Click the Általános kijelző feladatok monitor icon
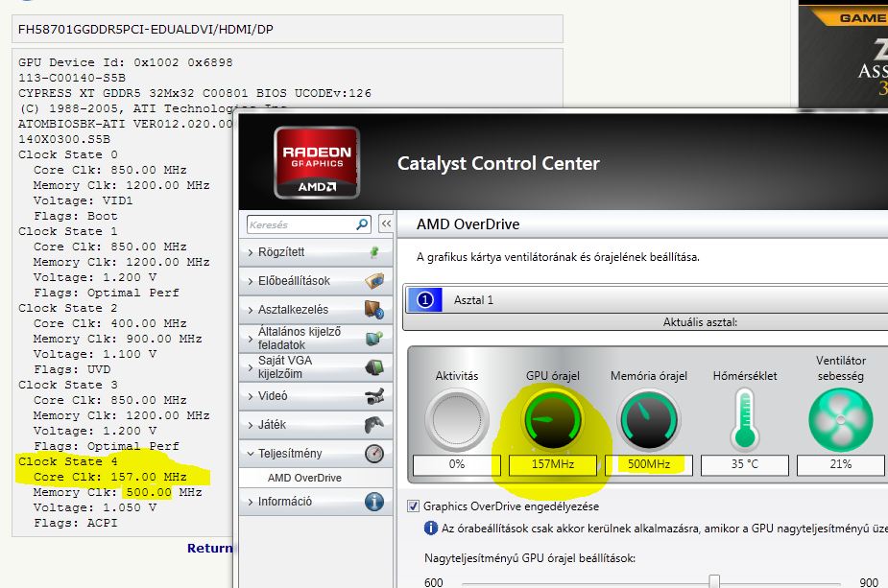The width and height of the screenshot is (888, 588). 374,339
